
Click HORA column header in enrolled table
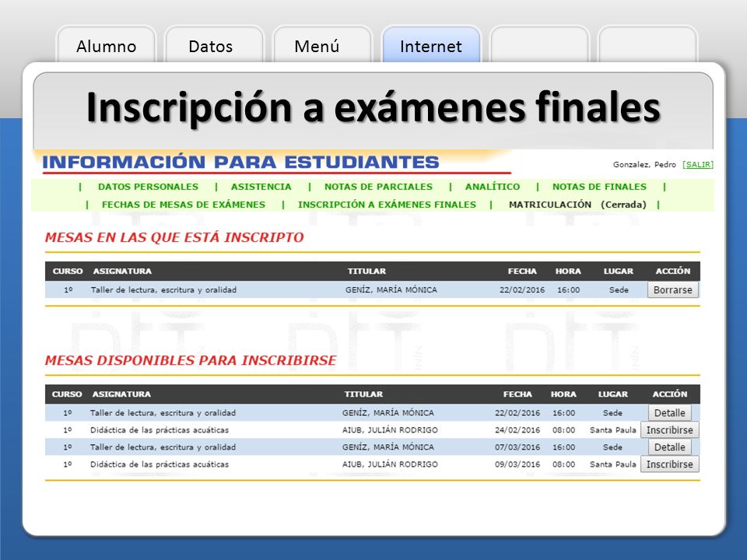pos(568,271)
